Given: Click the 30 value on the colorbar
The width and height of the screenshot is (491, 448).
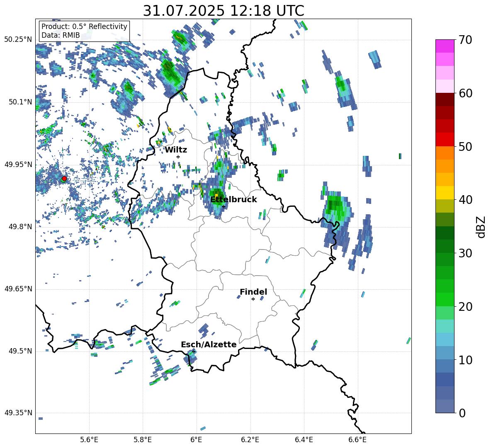Looking at the screenshot, I should pos(465,253).
